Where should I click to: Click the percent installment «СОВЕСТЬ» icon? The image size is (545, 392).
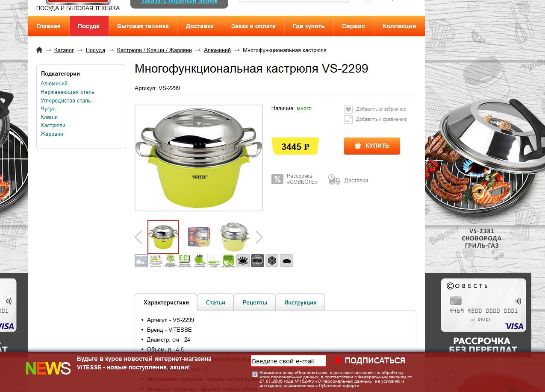(x=277, y=179)
